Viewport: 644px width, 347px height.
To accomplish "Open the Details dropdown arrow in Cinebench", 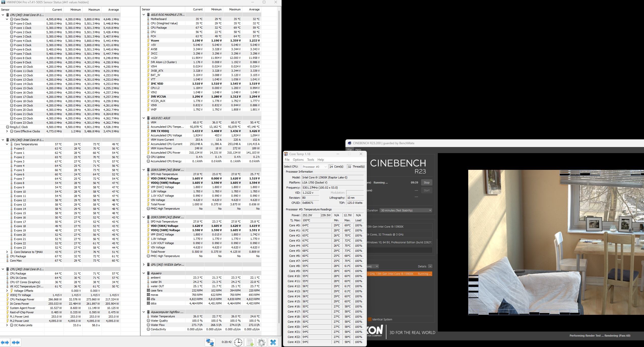I will (430, 266).
